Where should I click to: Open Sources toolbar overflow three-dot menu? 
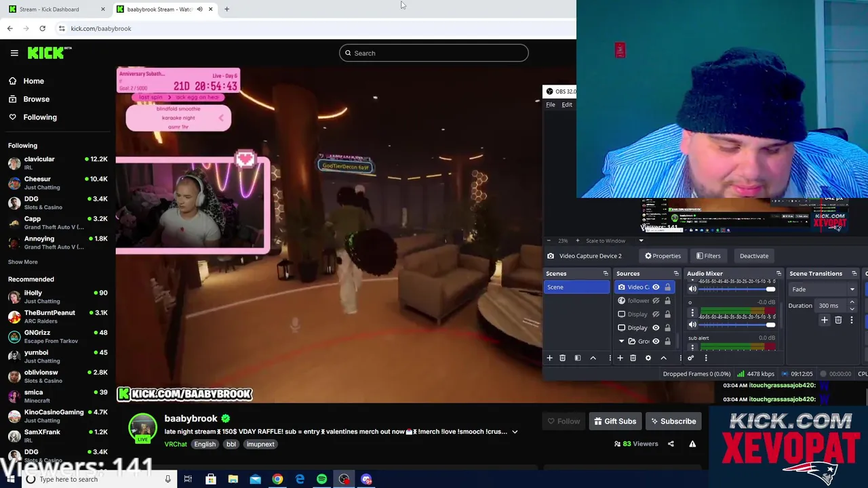[x=680, y=358]
